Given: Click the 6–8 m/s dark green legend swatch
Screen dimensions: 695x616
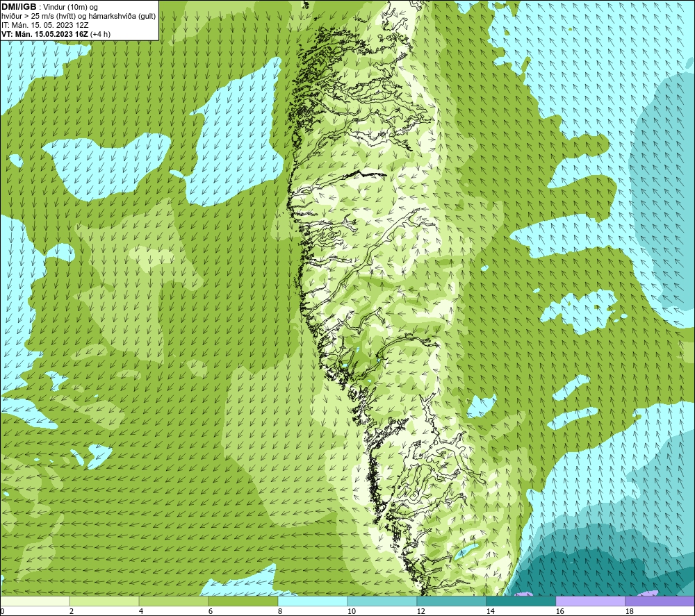Looking at the screenshot, I should pos(243,601).
